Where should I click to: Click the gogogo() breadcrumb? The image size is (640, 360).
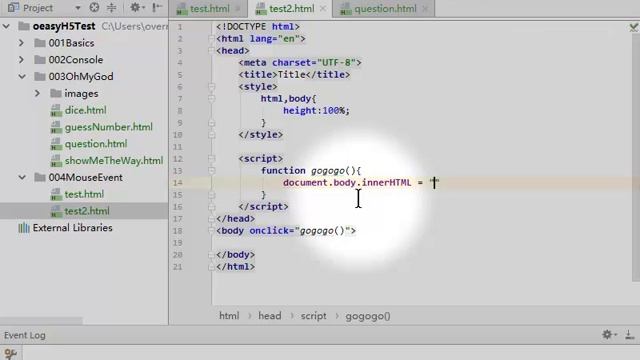(368, 316)
